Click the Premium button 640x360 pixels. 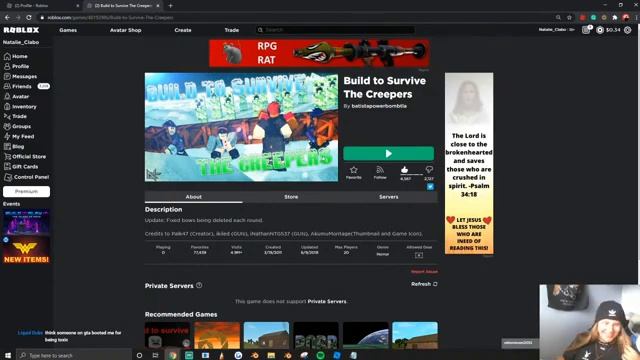pos(27,191)
